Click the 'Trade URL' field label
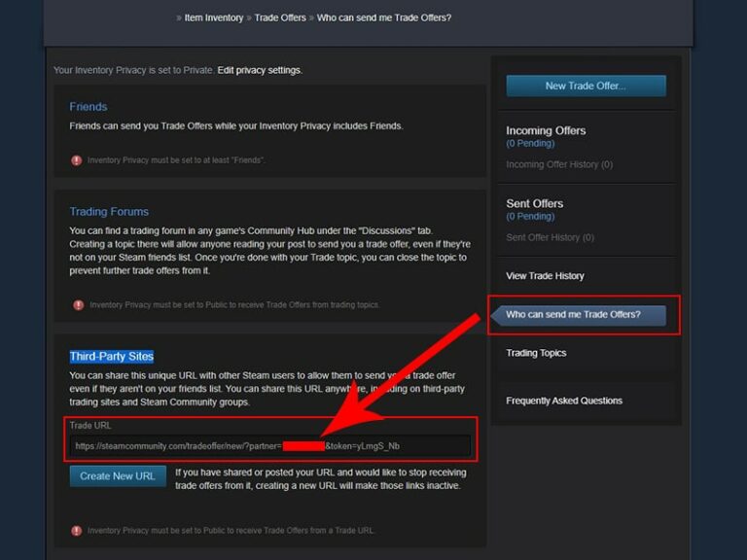The width and height of the screenshot is (747, 560). [90, 425]
